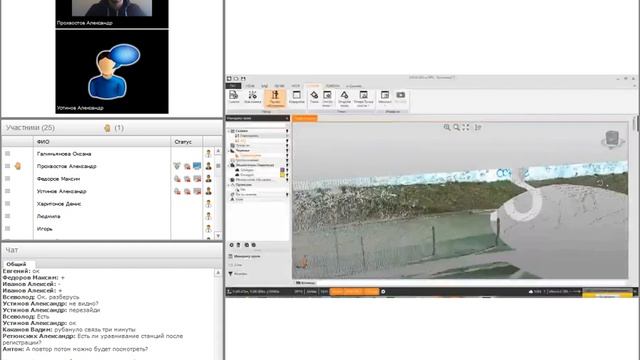Click the view cube in the viewport corner
Image resolution: width=640 pixels, height=360 pixels.
tap(612, 139)
